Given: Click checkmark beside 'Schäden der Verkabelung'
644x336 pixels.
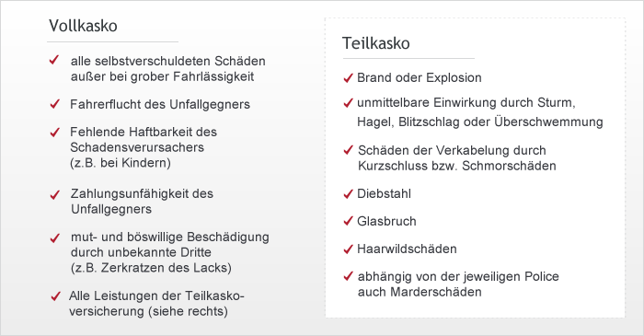Looking at the screenshot, I should tap(348, 150).
